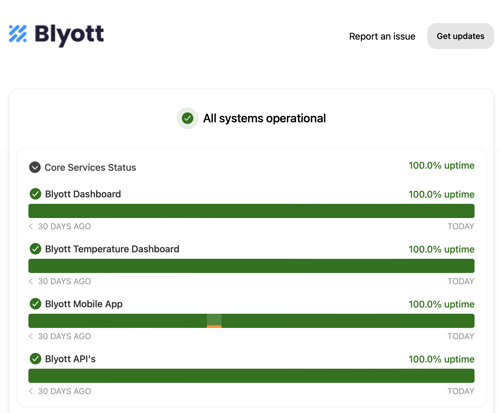Click the Blyott API's status check icon
500x413 pixels.
(35, 359)
